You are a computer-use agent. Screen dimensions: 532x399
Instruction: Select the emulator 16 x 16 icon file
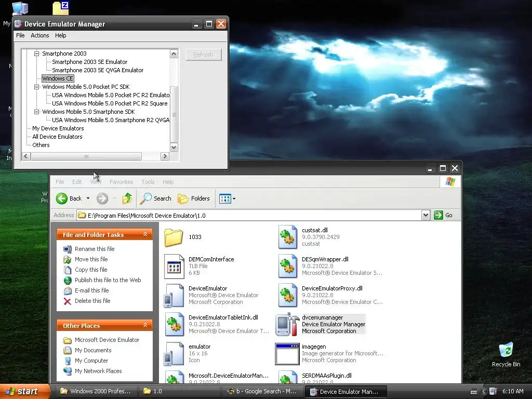click(174, 354)
